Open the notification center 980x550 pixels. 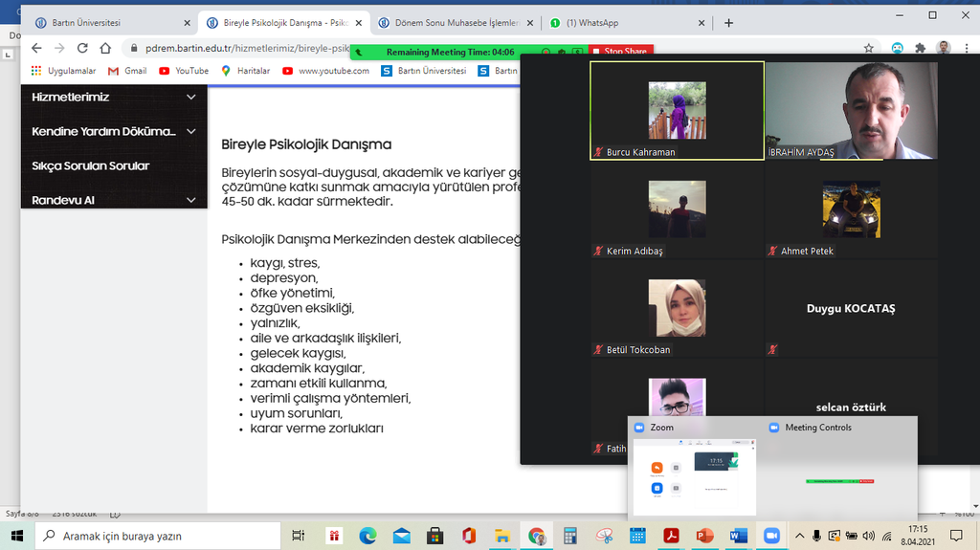point(956,536)
